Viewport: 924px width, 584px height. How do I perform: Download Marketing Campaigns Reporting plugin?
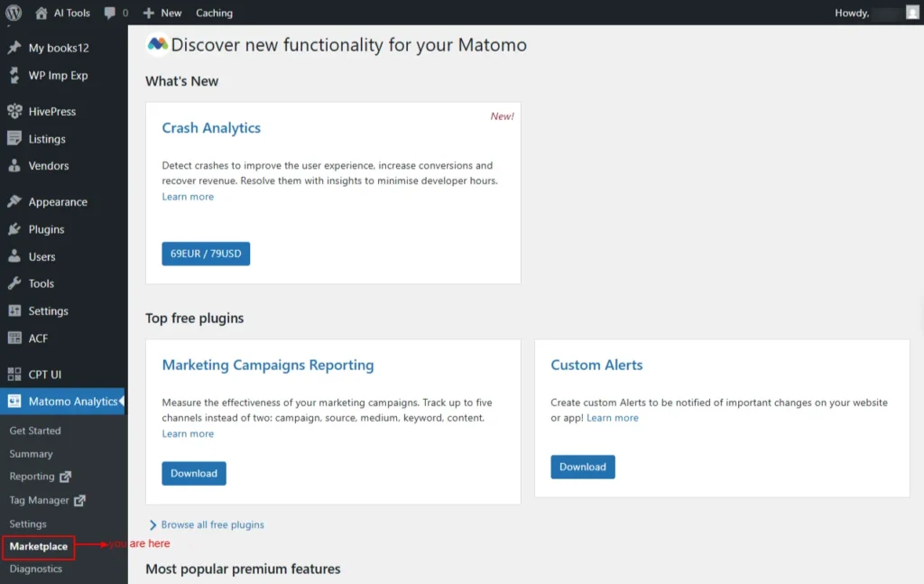point(194,473)
